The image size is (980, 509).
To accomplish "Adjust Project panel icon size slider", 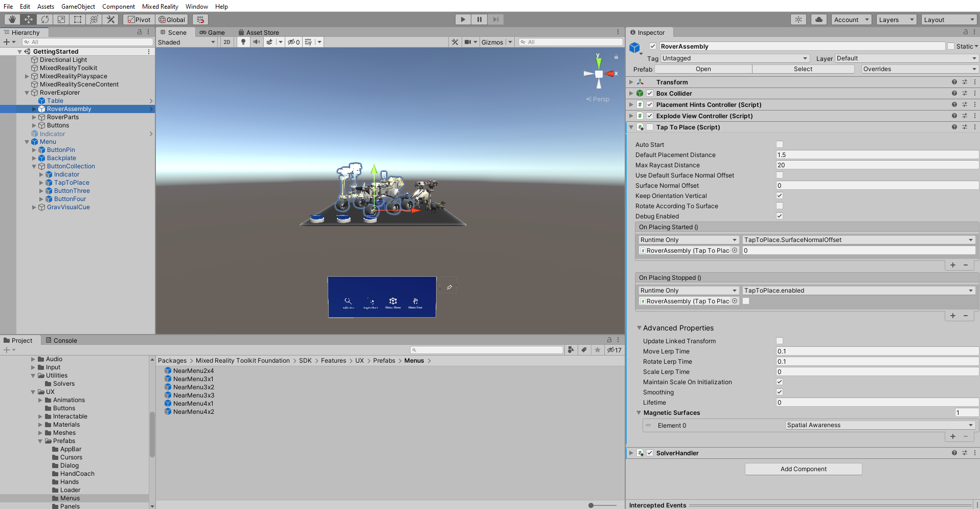I will click(x=591, y=505).
